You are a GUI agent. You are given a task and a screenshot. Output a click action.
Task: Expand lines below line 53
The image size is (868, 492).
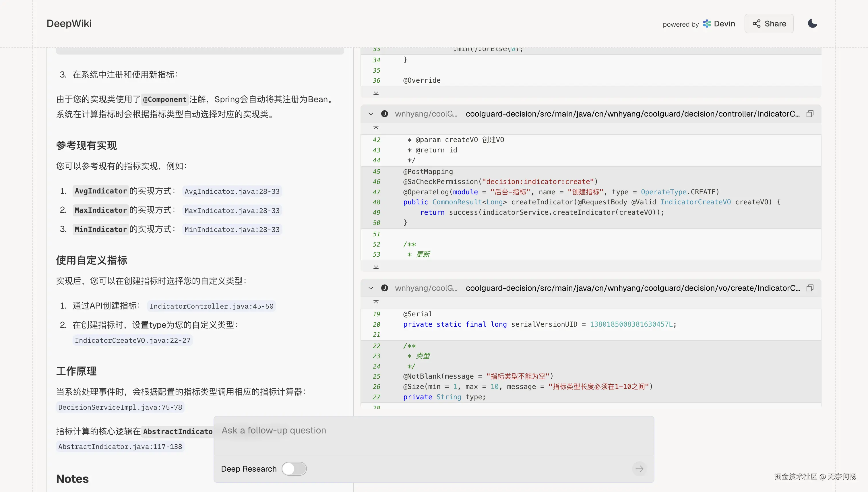click(x=376, y=266)
